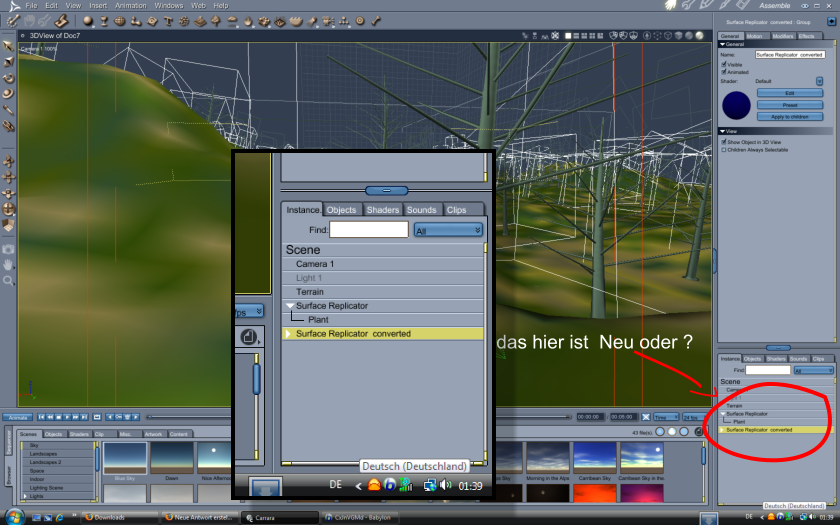Pick the arrow selection tool in left toolbar

coord(8,46)
